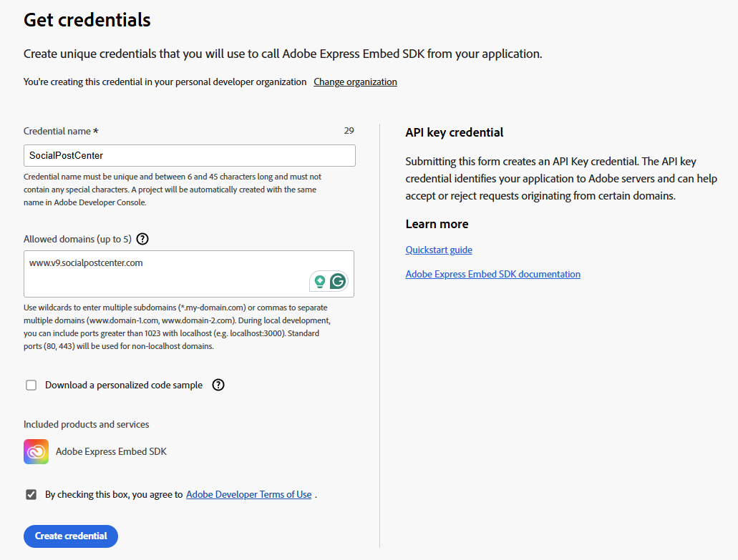The width and height of the screenshot is (738, 560).
Task: Uncheck the Terms of Use agreement checkbox
Action: click(x=31, y=495)
